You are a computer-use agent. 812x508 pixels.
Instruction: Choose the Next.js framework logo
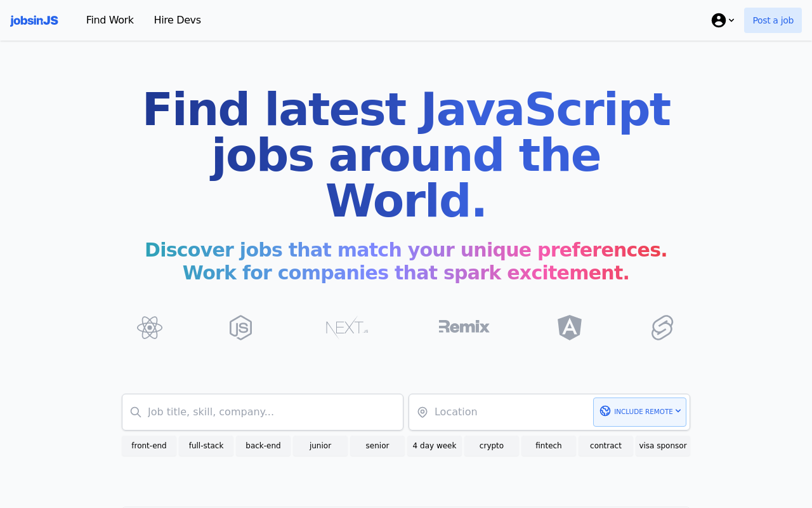pyautogui.click(x=347, y=327)
